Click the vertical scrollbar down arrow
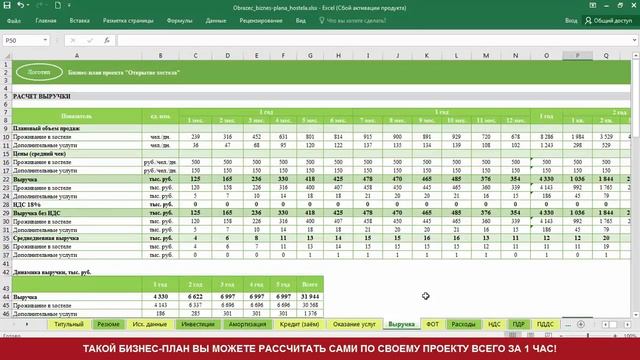 (636, 315)
